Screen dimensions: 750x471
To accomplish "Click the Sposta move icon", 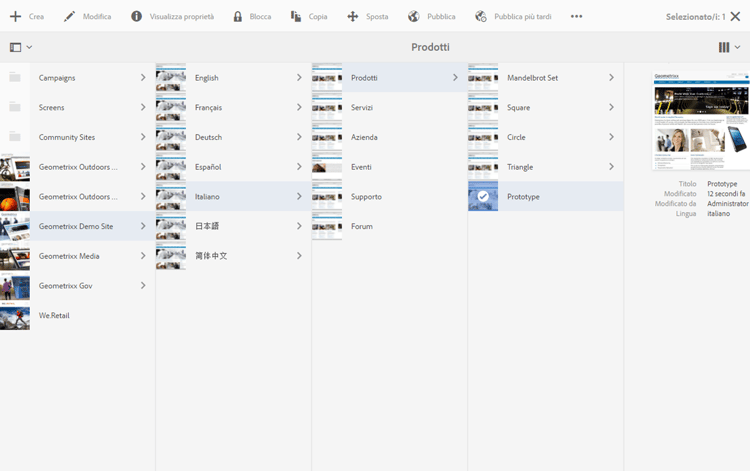I will [353, 16].
